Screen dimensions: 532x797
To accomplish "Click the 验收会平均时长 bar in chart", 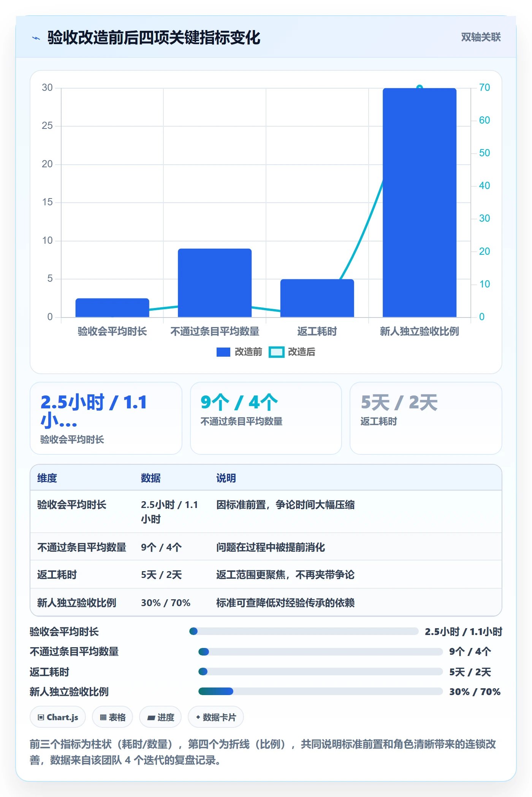I will [x=112, y=308].
